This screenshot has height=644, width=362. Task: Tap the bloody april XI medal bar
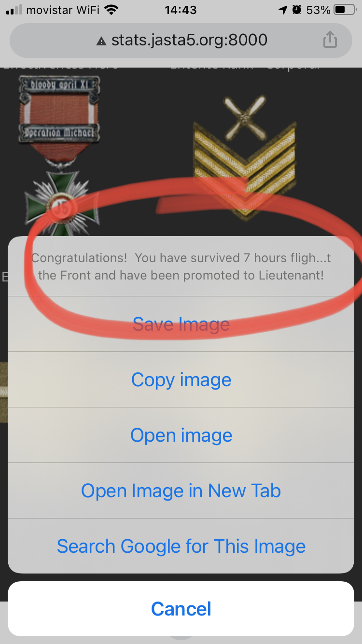click(59, 85)
